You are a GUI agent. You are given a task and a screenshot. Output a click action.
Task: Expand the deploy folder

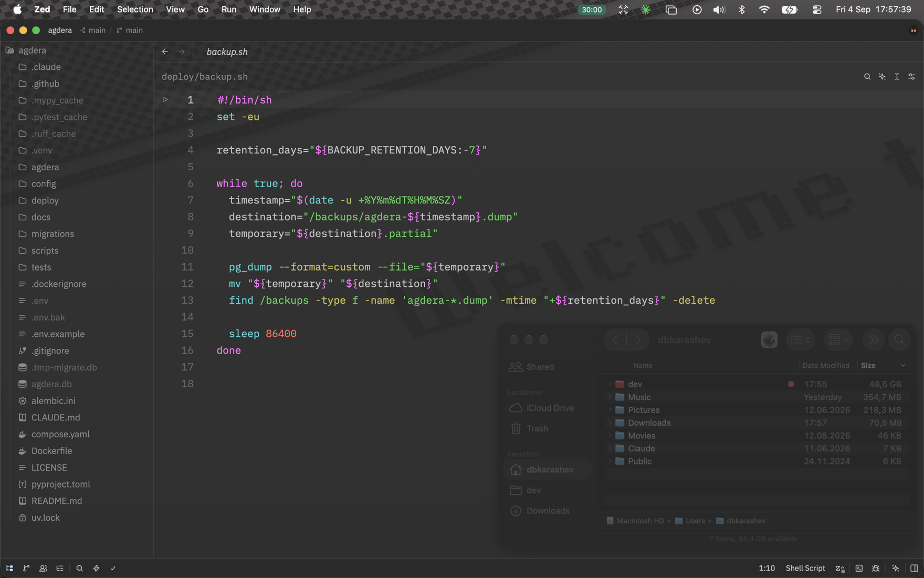tap(45, 200)
